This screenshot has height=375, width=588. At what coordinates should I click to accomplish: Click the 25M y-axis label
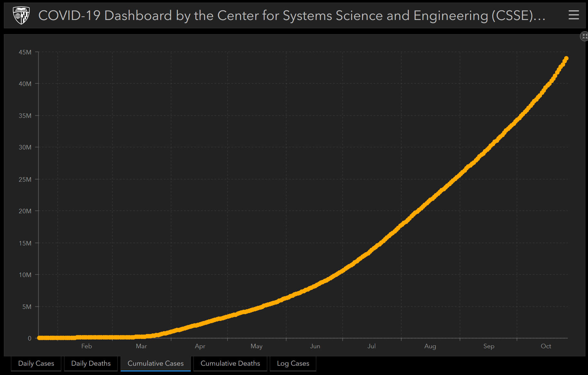(x=25, y=179)
